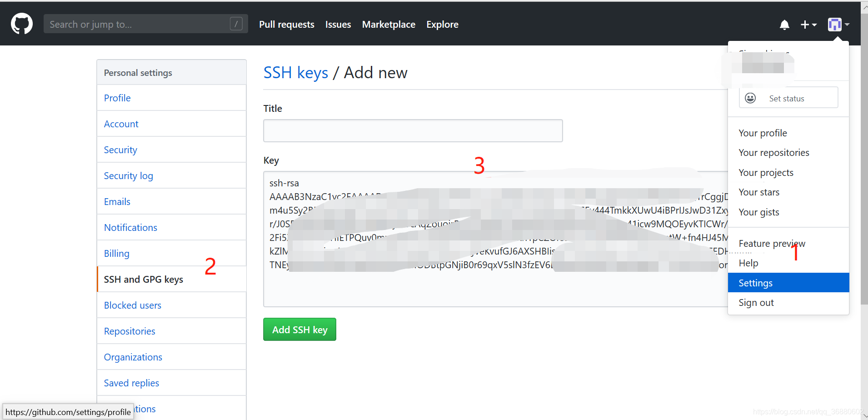Viewport: 868px width, 420px height.
Task: Open Issues in top navigation
Action: (338, 25)
